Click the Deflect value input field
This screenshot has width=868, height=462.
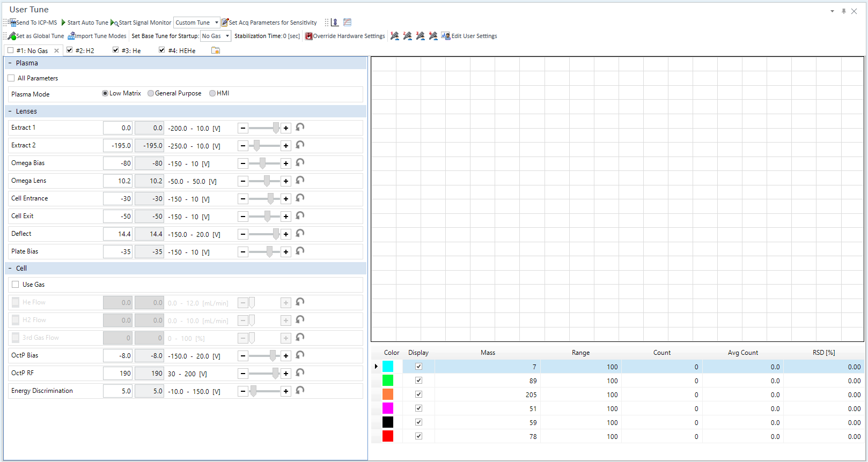[x=117, y=234]
